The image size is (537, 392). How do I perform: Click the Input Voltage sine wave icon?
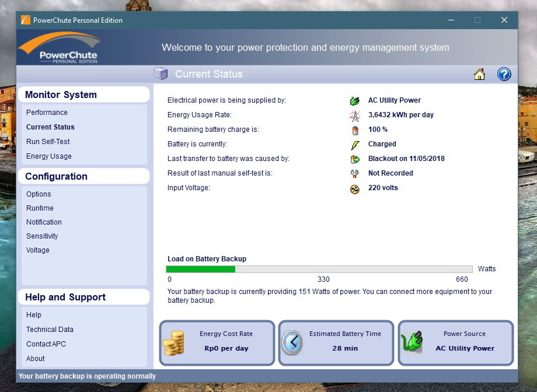(355, 189)
